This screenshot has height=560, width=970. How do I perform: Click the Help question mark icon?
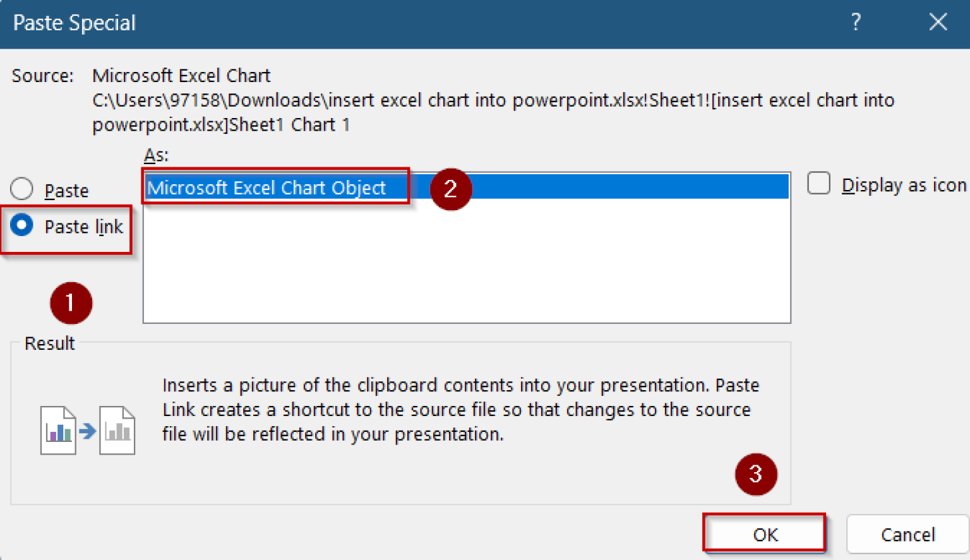tap(856, 22)
